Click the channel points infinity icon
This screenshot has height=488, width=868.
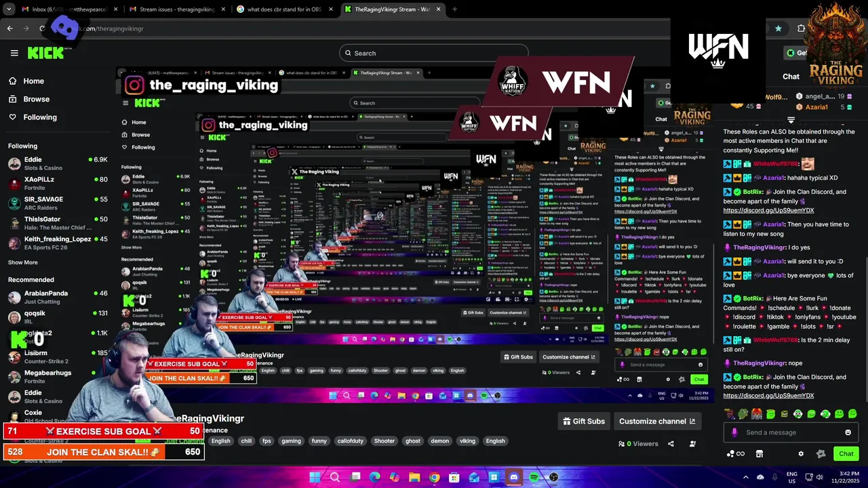click(735, 453)
